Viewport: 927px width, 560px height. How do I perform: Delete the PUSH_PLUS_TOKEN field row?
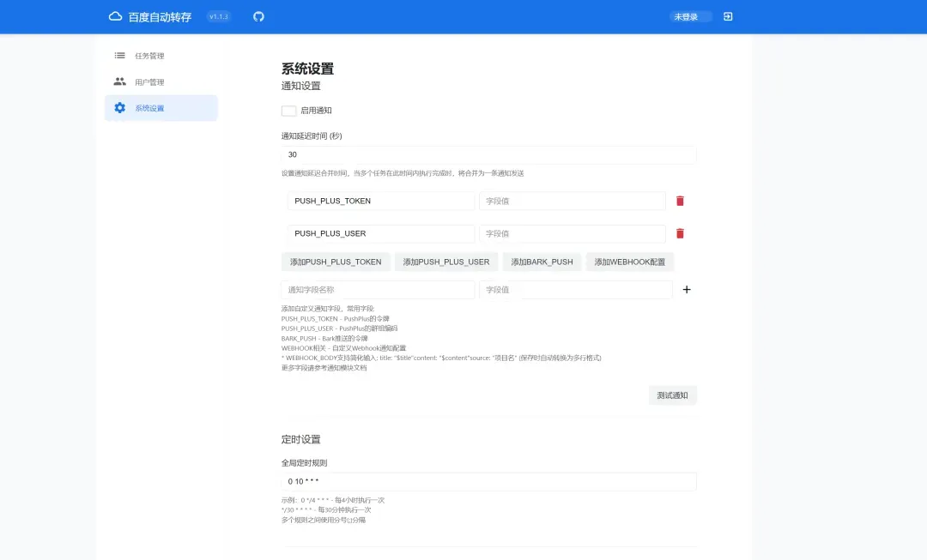(680, 201)
